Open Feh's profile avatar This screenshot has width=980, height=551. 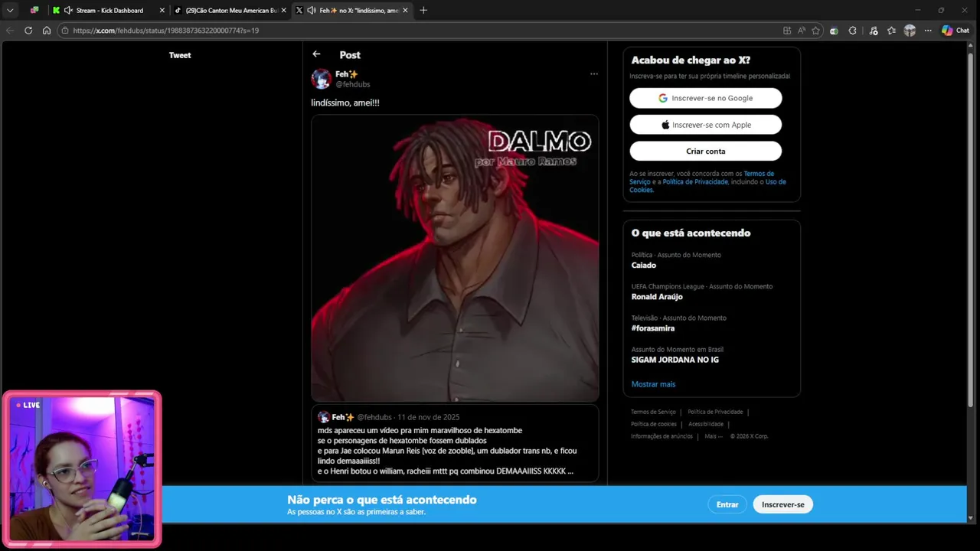322,79
